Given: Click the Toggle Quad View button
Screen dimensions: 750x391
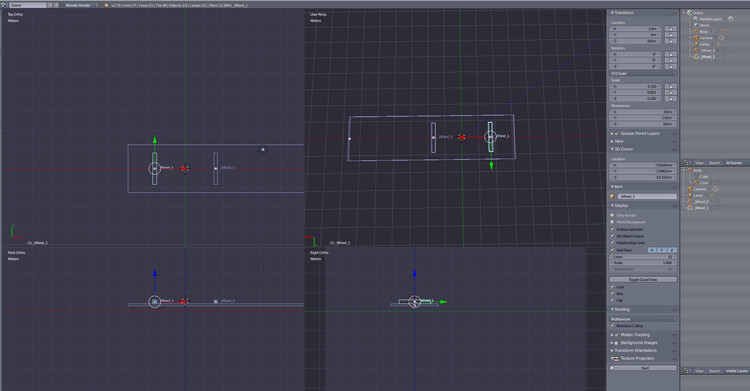Looking at the screenshot, I should (643, 279).
